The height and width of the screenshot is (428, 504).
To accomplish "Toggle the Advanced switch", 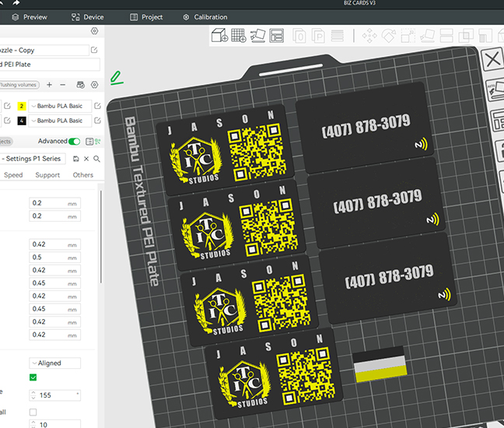I will 74,141.
